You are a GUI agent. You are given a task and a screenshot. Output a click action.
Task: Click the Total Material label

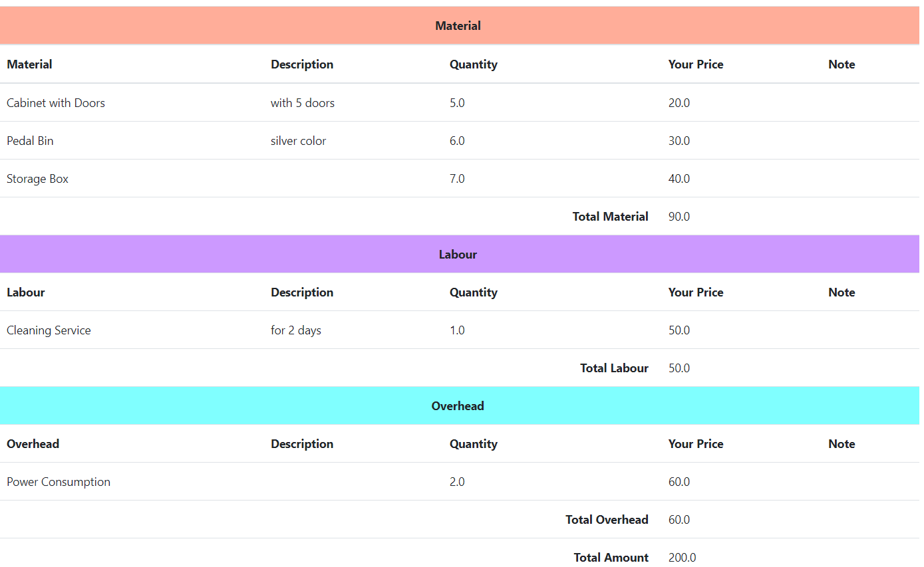(x=610, y=217)
